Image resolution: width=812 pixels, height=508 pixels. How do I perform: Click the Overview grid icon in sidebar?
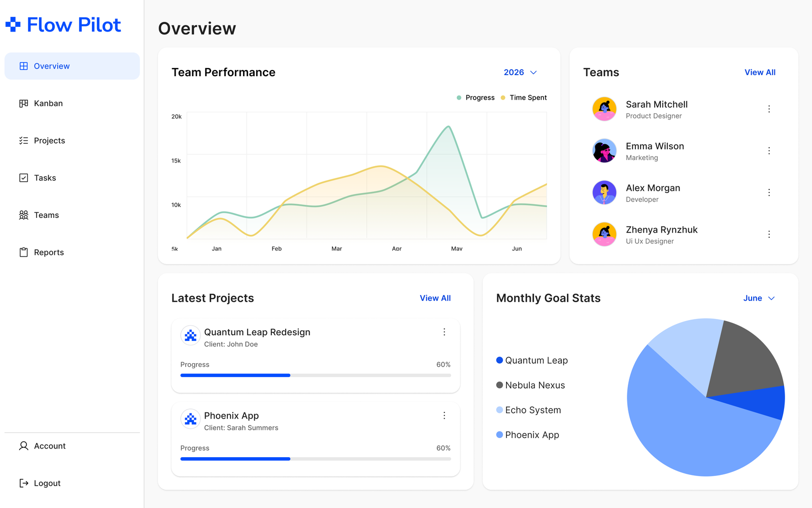[x=24, y=66]
